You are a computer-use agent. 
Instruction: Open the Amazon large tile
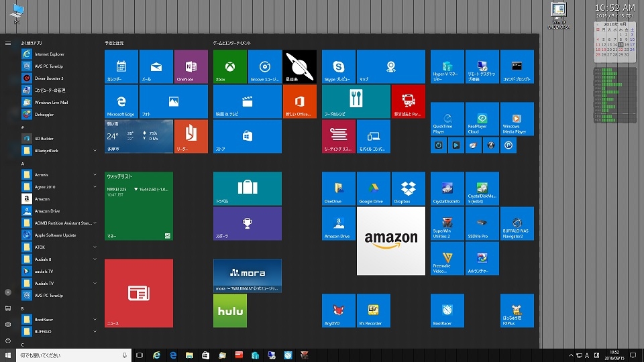pyautogui.click(x=391, y=241)
